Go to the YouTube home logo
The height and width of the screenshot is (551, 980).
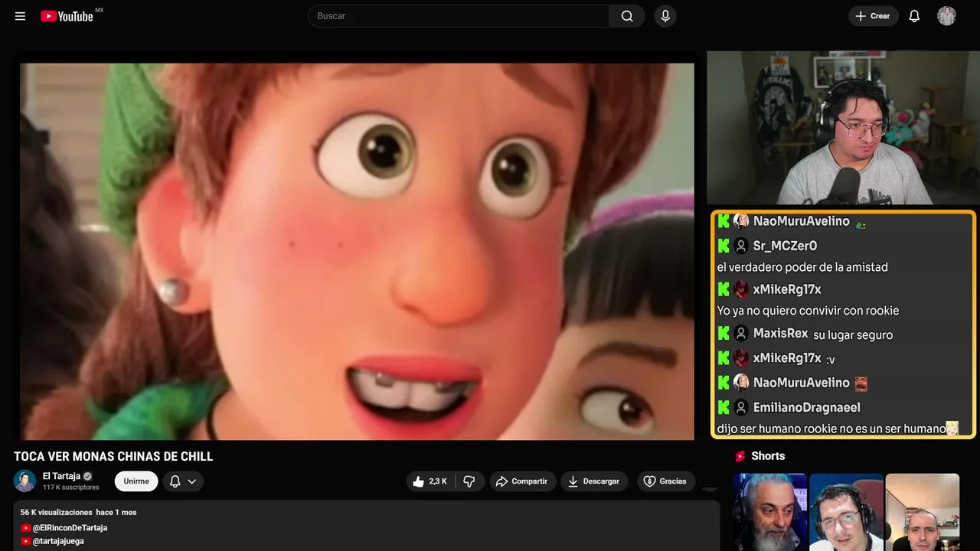click(x=67, y=16)
